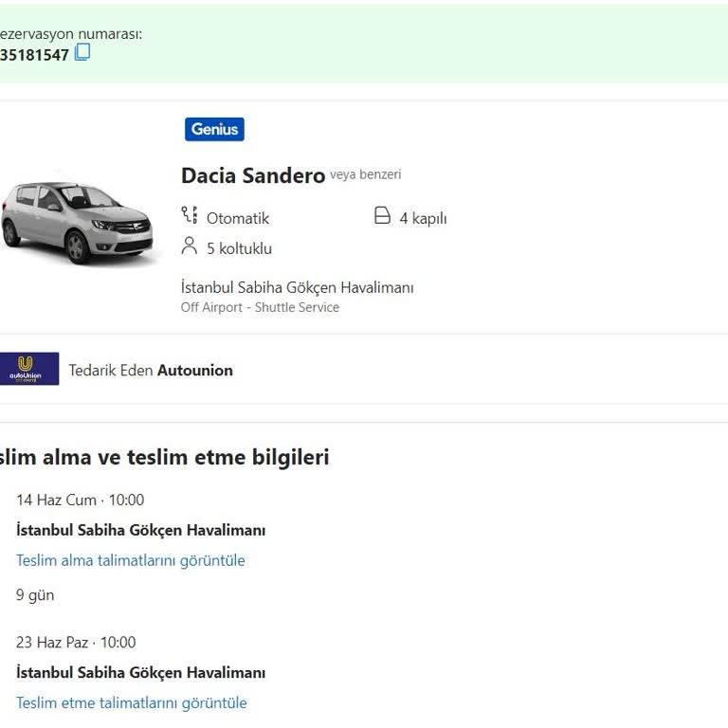Click the Dacia Sandero title

(x=253, y=175)
